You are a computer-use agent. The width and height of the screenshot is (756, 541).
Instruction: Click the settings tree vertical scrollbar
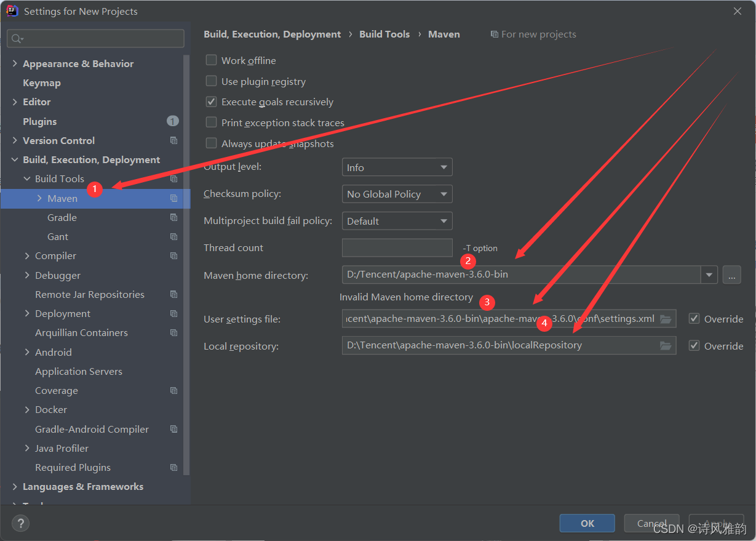click(187, 265)
